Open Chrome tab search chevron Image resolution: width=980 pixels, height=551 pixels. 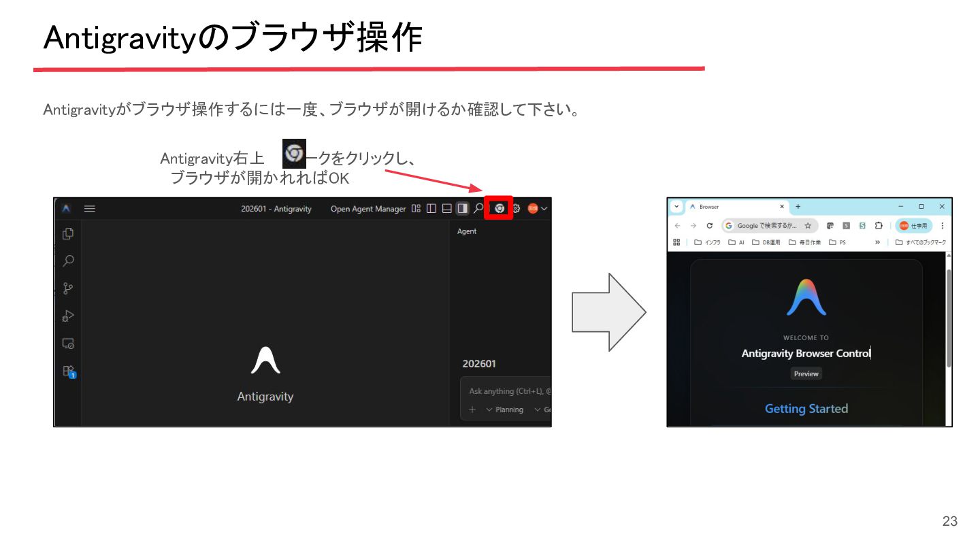[x=676, y=207]
